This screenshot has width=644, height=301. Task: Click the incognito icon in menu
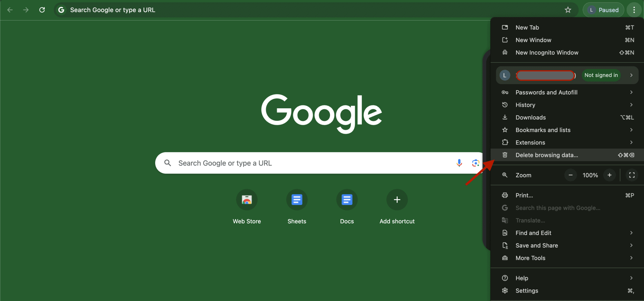point(505,53)
